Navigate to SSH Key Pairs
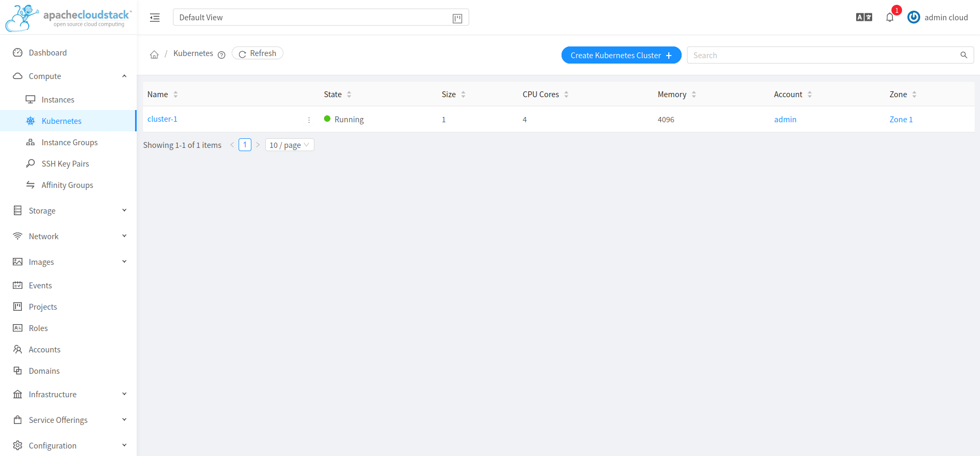The width and height of the screenshot is (980, 456). pyautogui.click(x=65, y=164)
